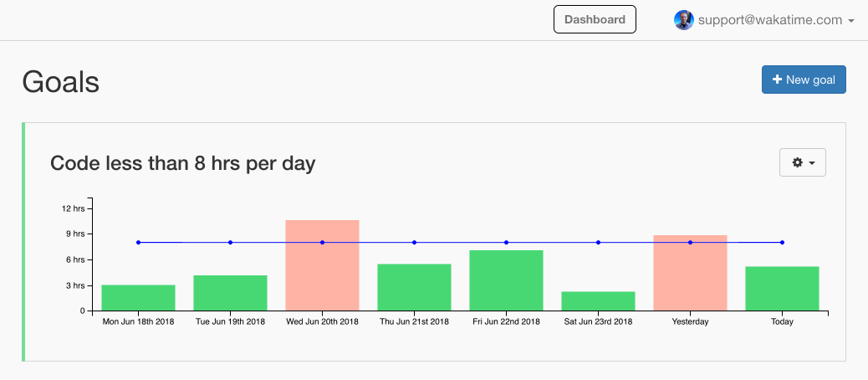This screenshot has width=868, height=380.
Task: Click the green Today bar
Action: [x=782, y=289]
